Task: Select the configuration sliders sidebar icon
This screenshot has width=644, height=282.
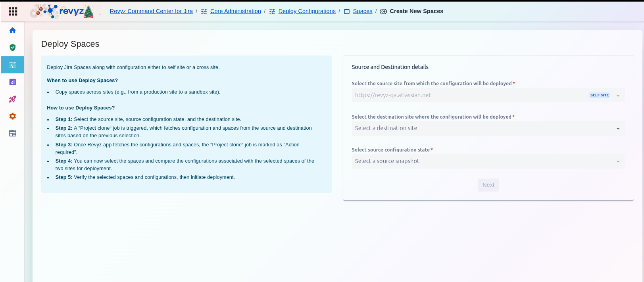Action: pyautogui.click(x=13, y=65)
